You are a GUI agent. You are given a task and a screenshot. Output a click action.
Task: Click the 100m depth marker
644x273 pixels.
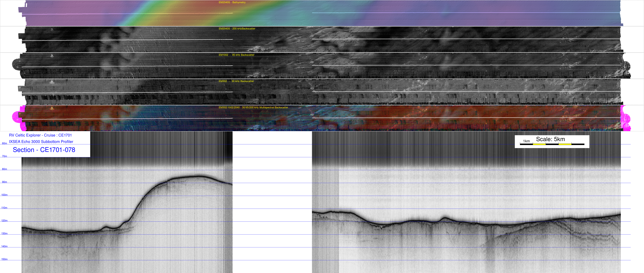click(x=5, y=195)
